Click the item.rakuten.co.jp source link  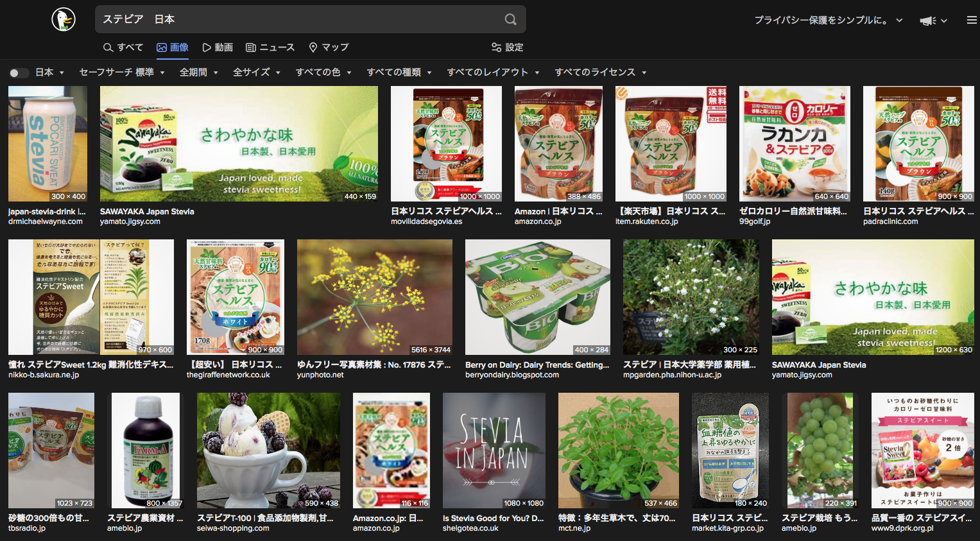[x=647, y=221]
